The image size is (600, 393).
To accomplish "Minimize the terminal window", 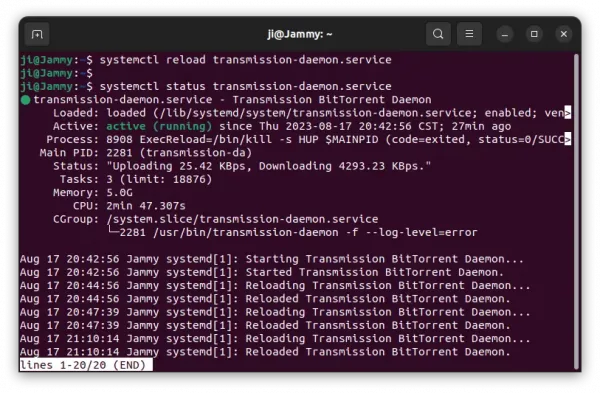I will (505, 34).
